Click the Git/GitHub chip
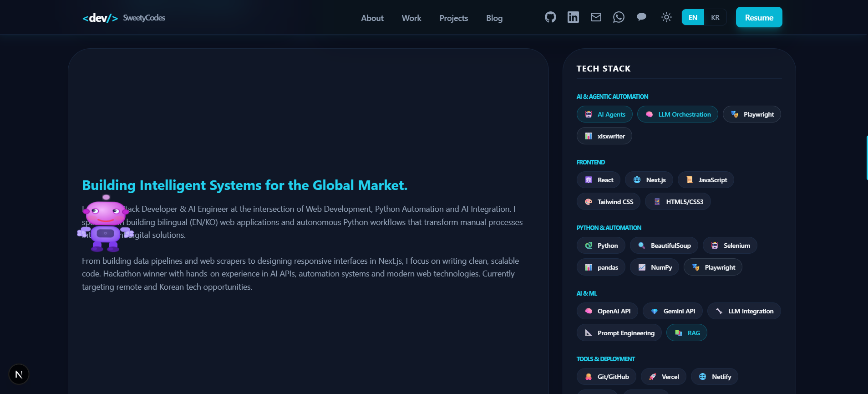This screenshot has width=868, height=394. [606, 377]
